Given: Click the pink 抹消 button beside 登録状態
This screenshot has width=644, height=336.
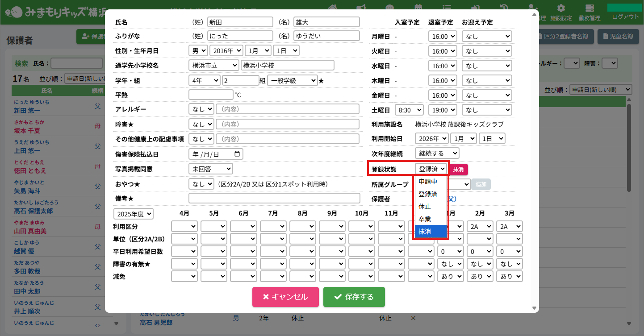Looking at the screenshot, I should coord(458,169).
